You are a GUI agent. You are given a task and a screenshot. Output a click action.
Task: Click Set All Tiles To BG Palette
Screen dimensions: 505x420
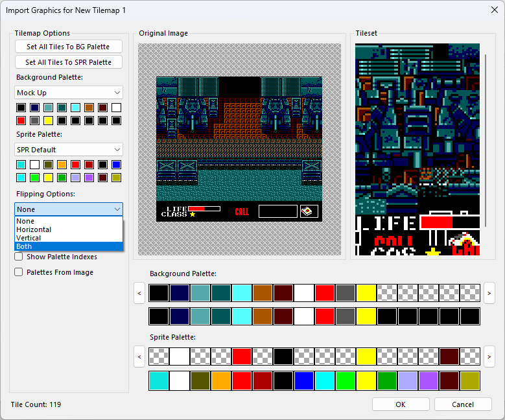(68, 47)
